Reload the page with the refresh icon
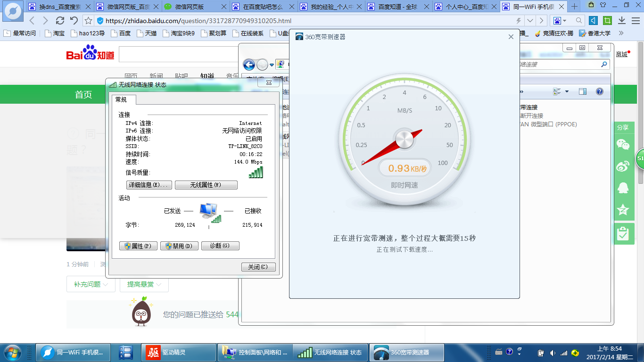This screenshot has width=644, height=362. (x=60, y=21)
